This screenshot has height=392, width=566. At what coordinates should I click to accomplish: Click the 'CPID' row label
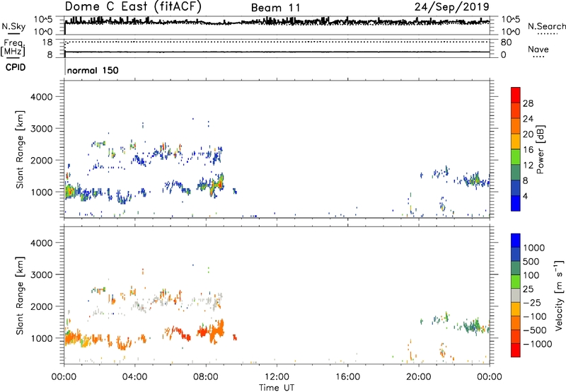tap(16, 67)
